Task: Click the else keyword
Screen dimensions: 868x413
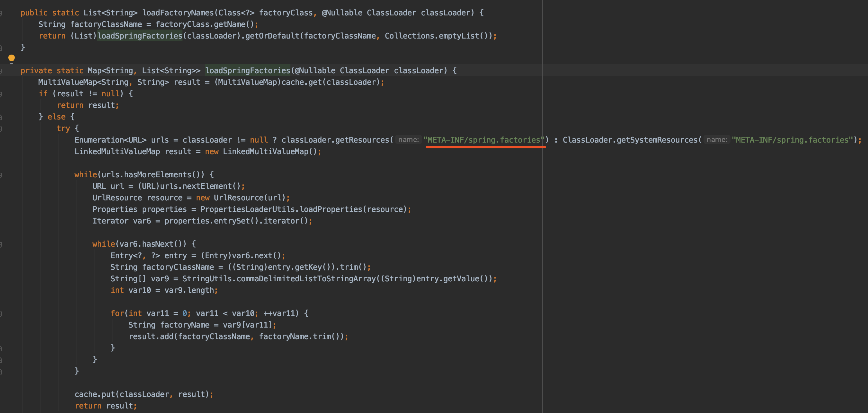Action: point(57,117)
